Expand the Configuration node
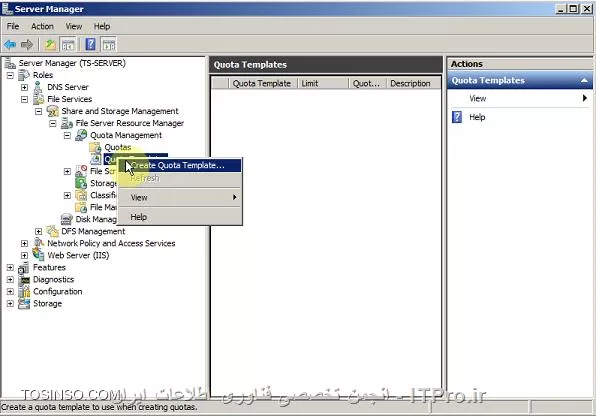 (10, 292)
